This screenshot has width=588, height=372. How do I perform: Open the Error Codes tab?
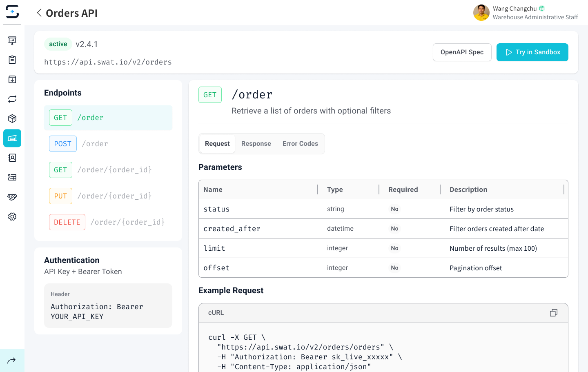300,144
